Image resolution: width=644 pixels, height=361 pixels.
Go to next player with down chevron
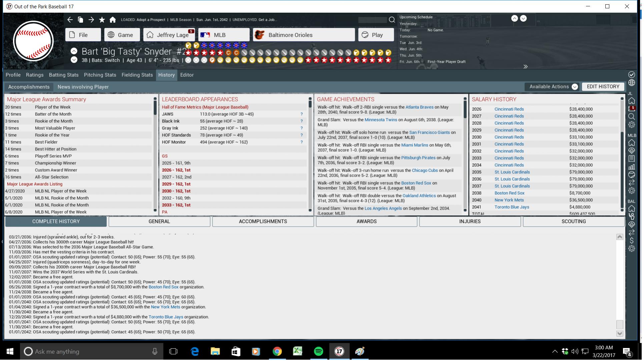(74, 60)
